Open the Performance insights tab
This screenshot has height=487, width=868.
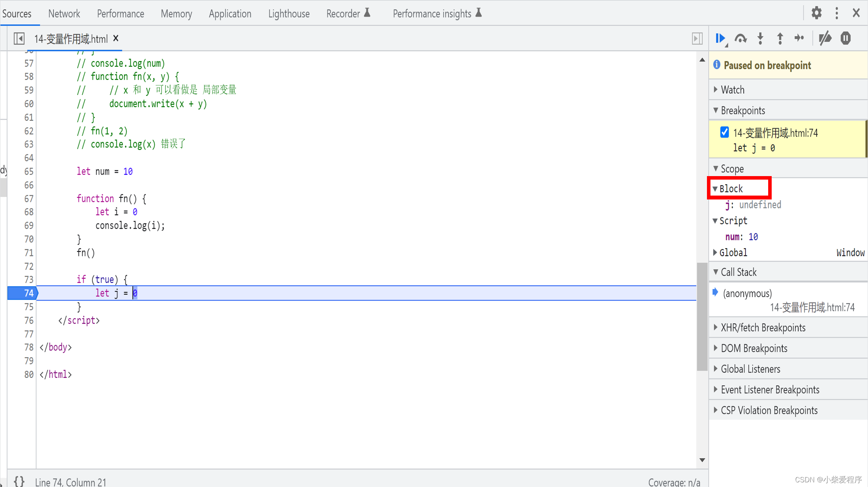(x=438, y=14)
